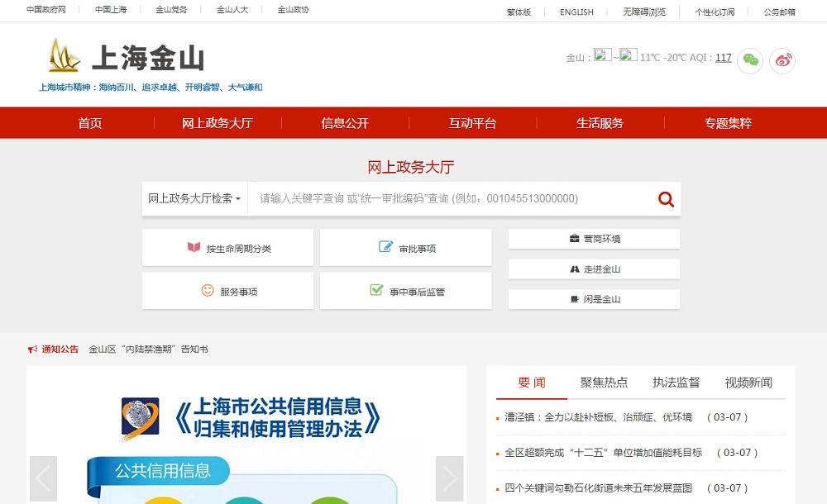Open 闲是金山 cup icon button
Image resolution: width=827 pixels, height=504 pixels.
point(594,299)
